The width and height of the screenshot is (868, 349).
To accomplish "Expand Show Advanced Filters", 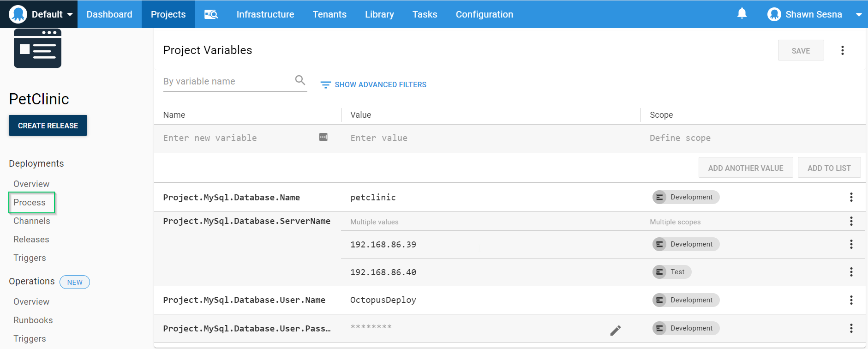I will pos(373,84).
